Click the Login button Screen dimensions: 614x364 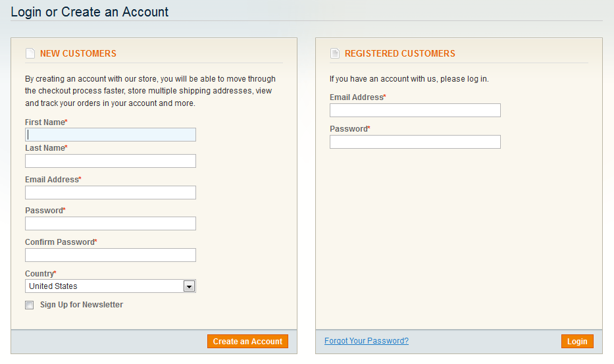coord(577,341)
